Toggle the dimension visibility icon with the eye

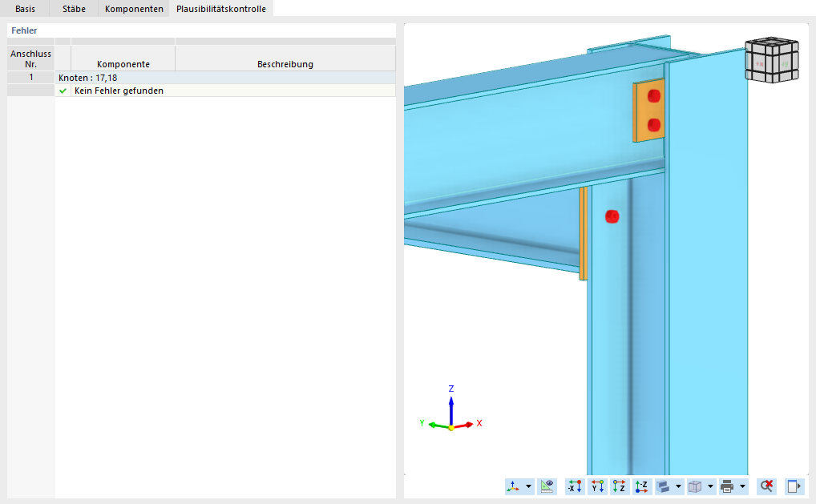click(x=547, y=486)
